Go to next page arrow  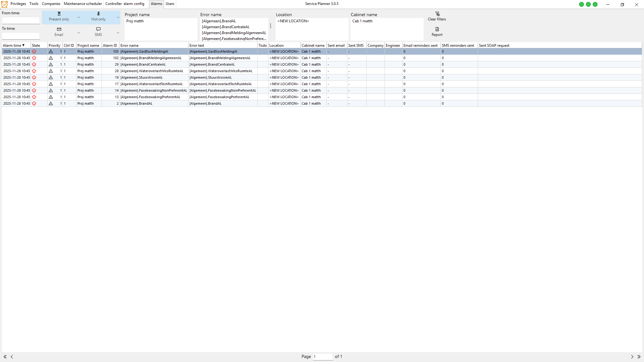pos(632,357)
